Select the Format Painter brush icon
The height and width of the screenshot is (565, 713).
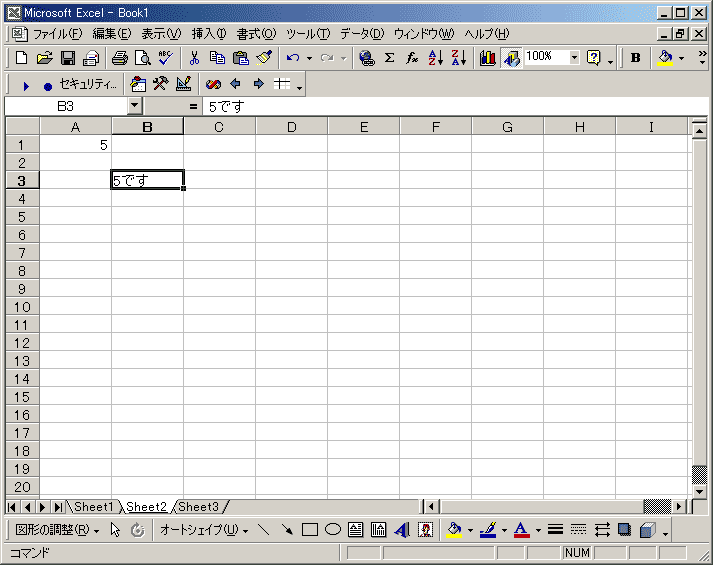(x=264, y=58)
